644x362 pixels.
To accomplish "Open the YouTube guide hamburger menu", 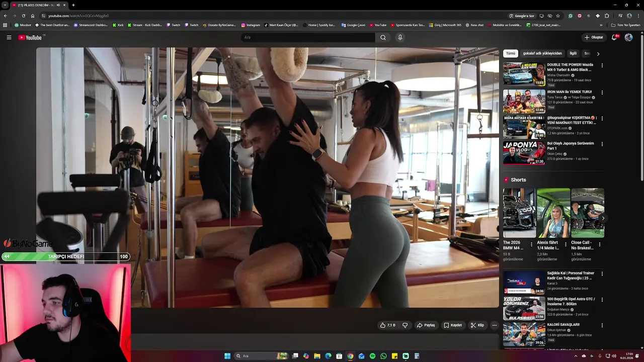I will pos(9,37).
